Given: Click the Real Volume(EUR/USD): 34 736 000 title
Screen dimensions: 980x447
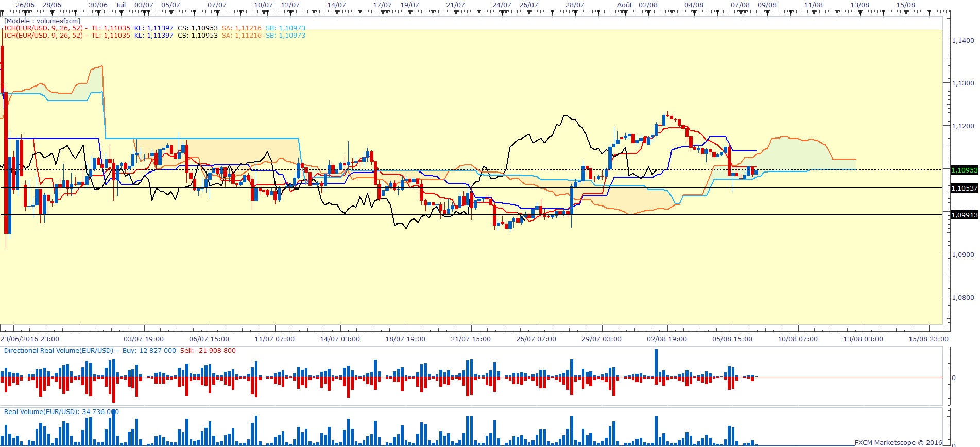Looking at the screenshot, I should pyautogui.click(x=61, y=412).
